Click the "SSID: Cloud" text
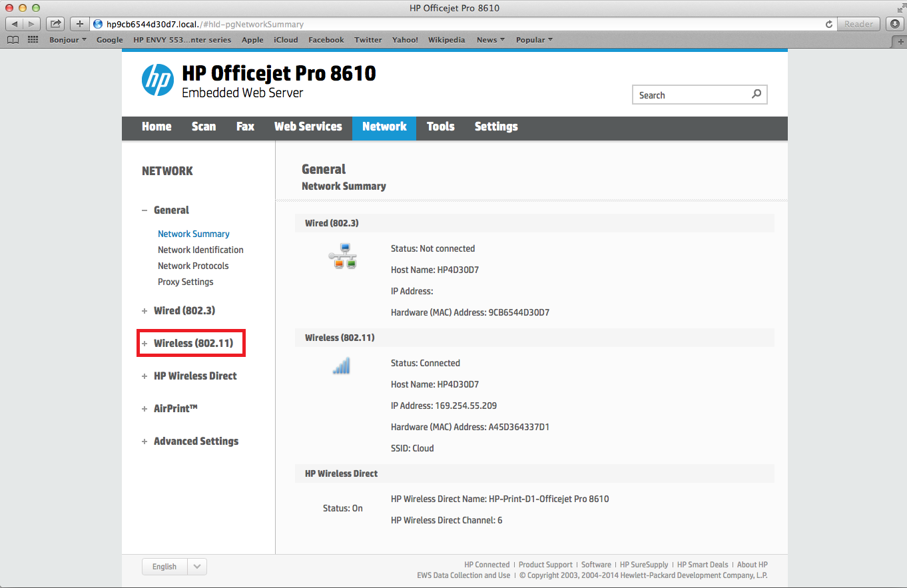Viewport: 907px width, 588px height. 412,448
